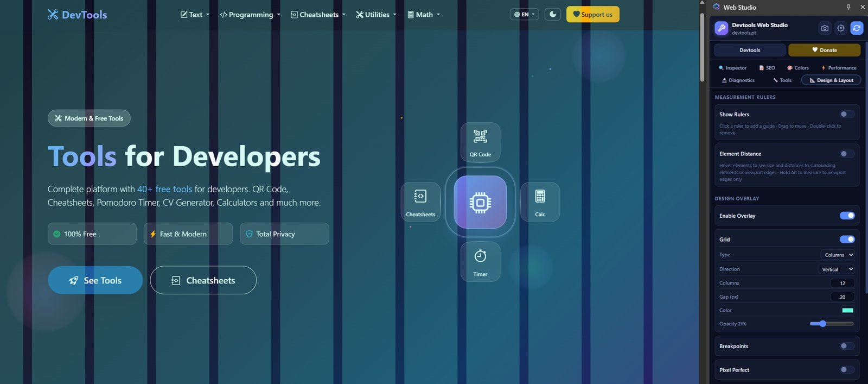Click the green check icon beside 100% Free

[56, 234]
